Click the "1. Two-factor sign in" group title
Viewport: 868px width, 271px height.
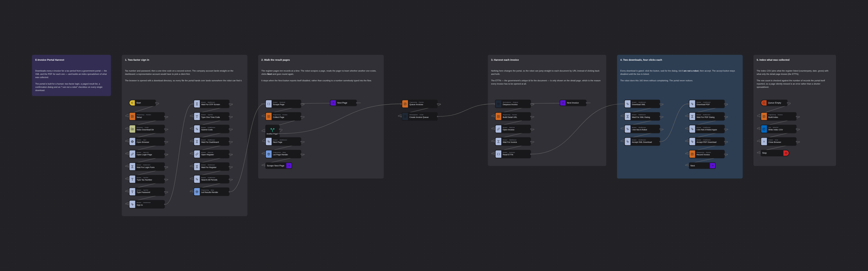pyautogui.click(x=137, y=60)
